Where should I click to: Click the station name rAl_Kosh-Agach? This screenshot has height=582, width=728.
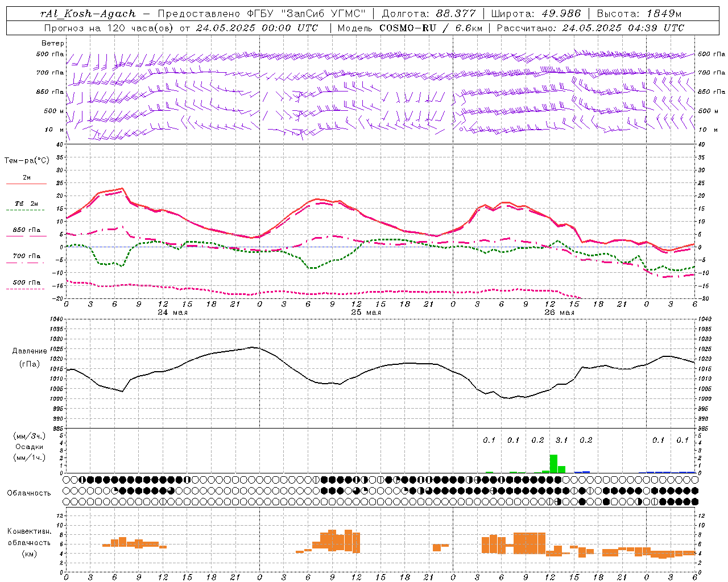[88, 14]
